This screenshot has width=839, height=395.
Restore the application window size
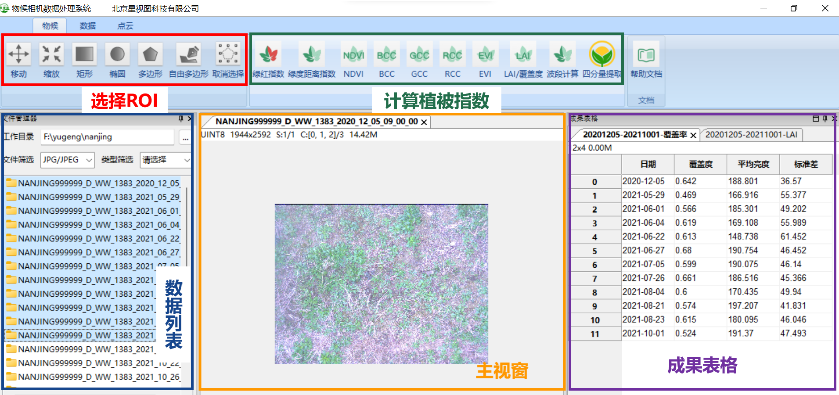point(795,8)
